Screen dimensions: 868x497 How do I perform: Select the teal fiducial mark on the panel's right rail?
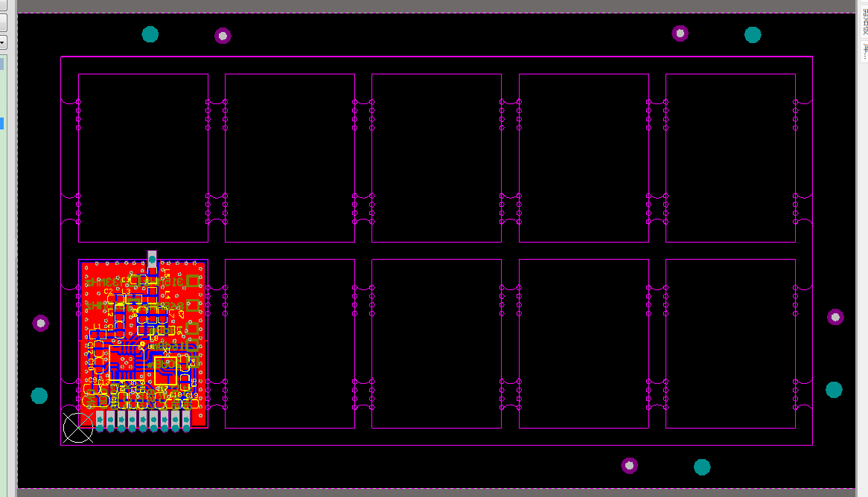834,390
